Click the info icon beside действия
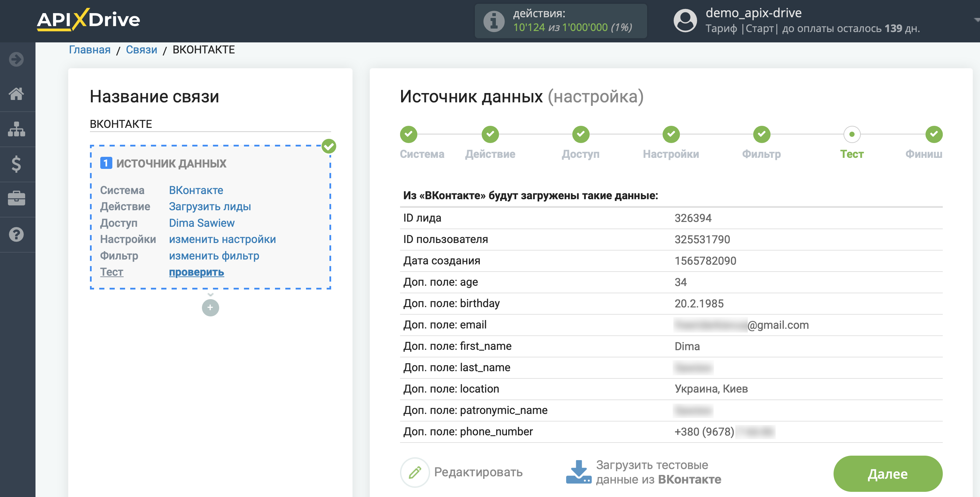The image size is (980, 497). coord(494,21)
